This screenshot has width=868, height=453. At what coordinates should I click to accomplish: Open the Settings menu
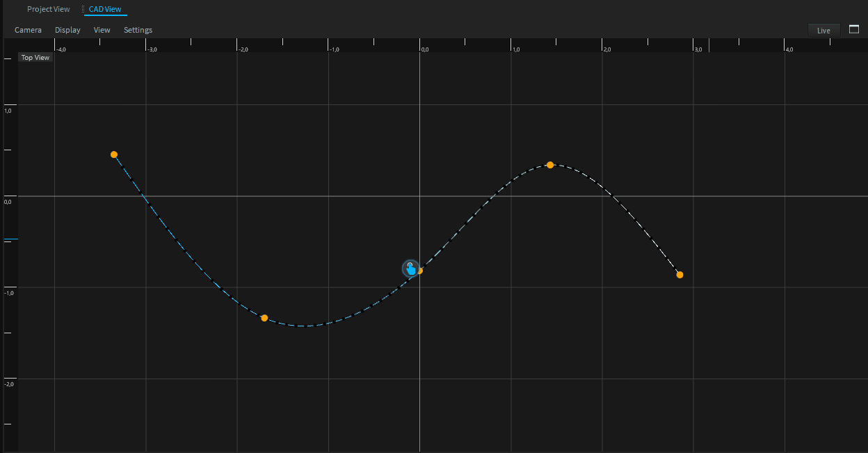(138, 30)
